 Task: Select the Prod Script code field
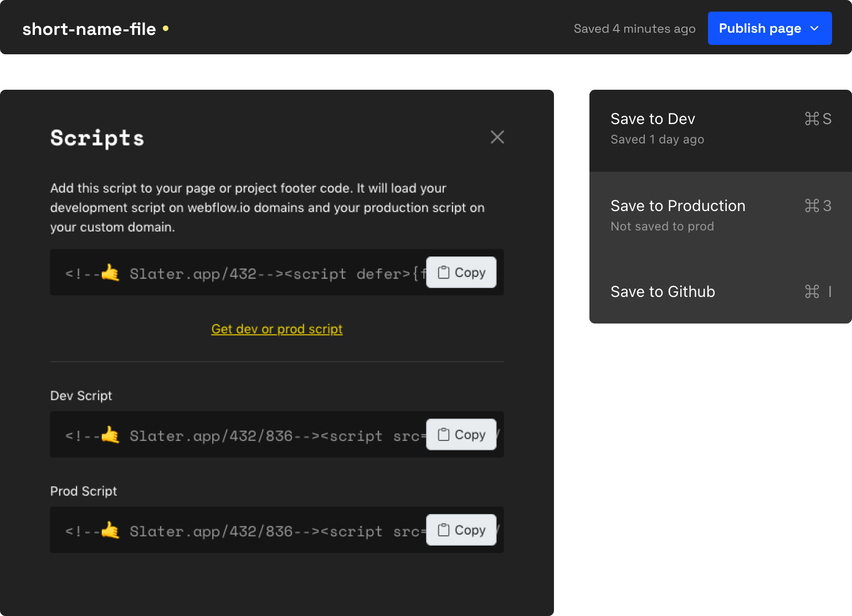[x=277, y=530]
